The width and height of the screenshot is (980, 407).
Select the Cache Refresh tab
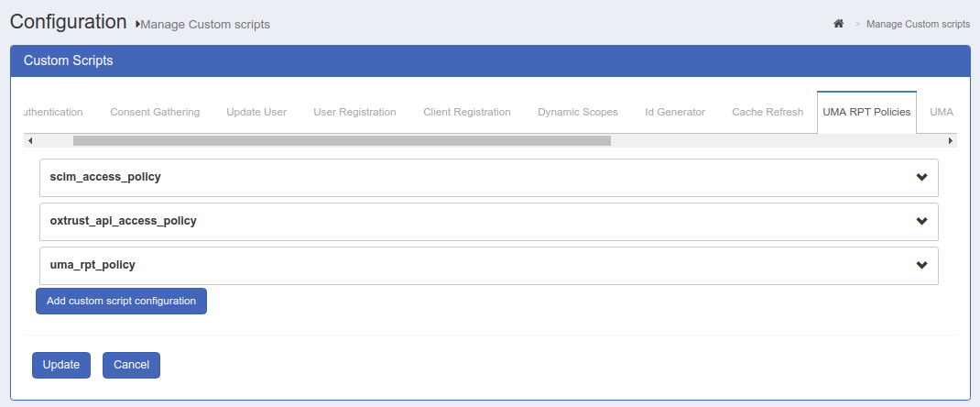tap(768, 112)
